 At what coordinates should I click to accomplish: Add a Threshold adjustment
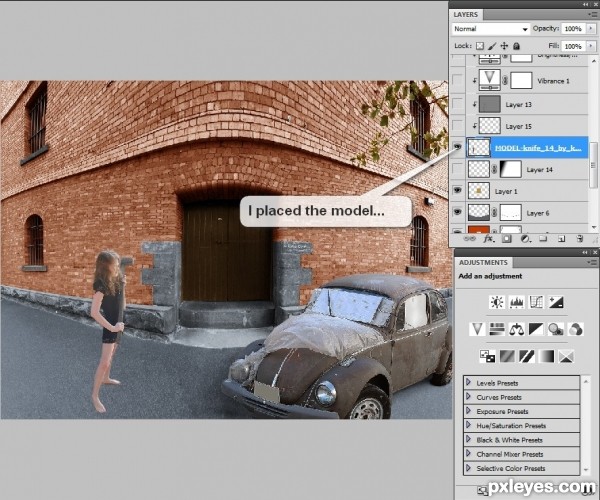coord(527,357)
